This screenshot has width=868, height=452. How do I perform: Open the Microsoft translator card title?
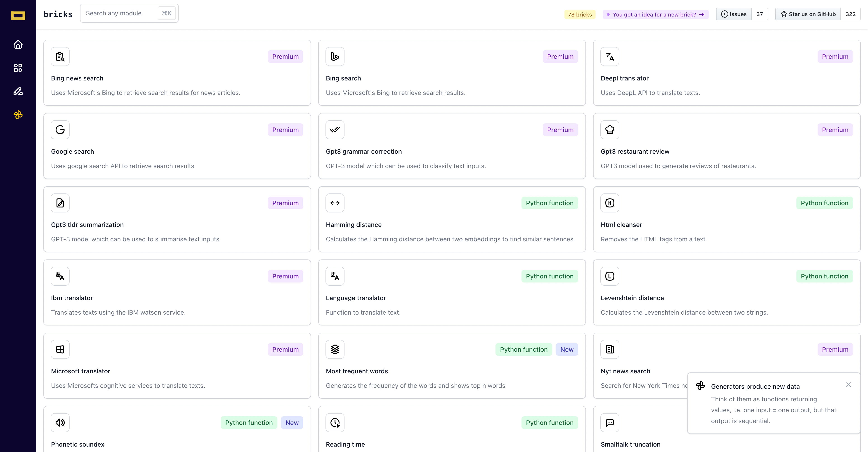click(80, 371)
